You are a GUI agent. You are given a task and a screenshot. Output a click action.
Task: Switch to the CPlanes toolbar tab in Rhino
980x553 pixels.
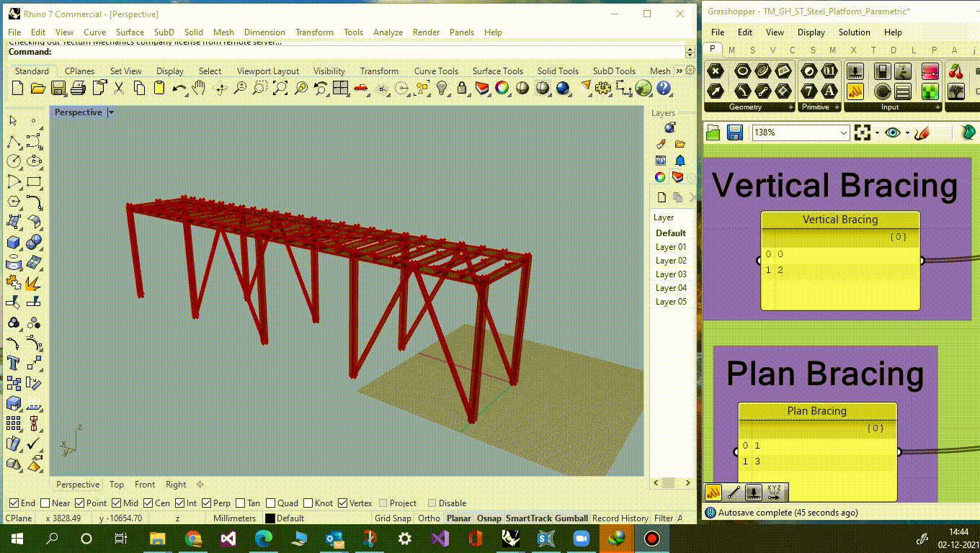[79, 71]
